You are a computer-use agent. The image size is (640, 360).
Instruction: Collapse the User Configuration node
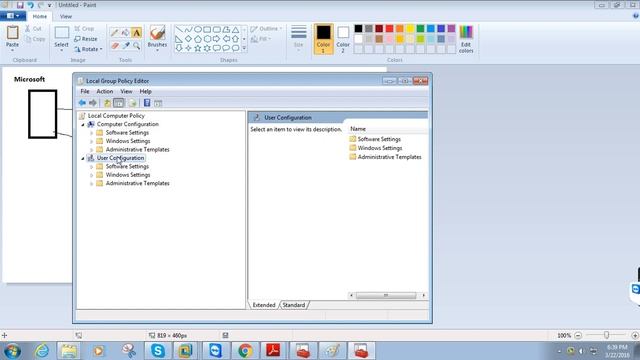(x=83, y=158)
